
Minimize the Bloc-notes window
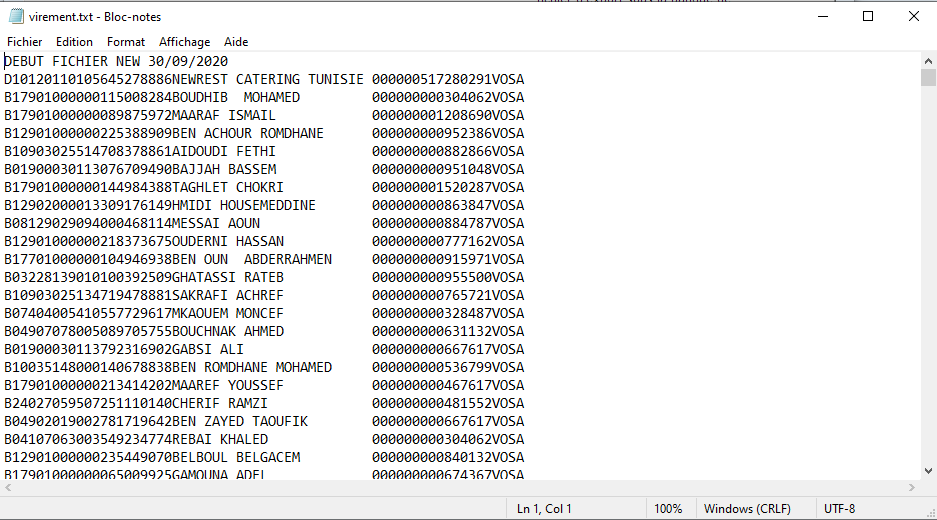822,16
